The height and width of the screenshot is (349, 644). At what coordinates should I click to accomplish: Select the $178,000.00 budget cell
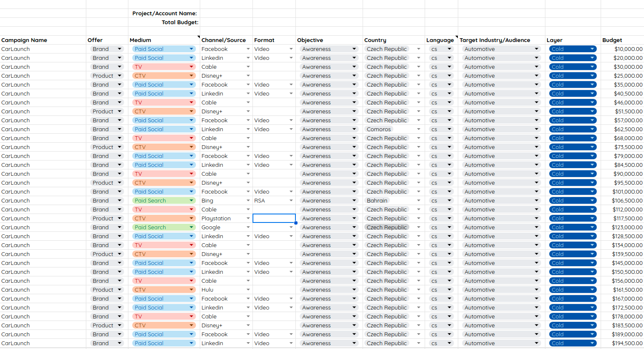tap(622, 316)
